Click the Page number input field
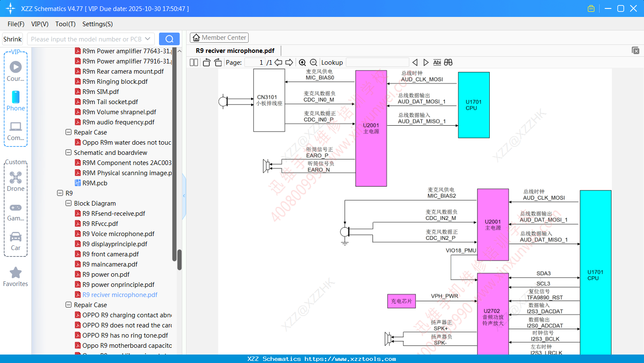The image size is (644, 363). [x=255, y=62]
